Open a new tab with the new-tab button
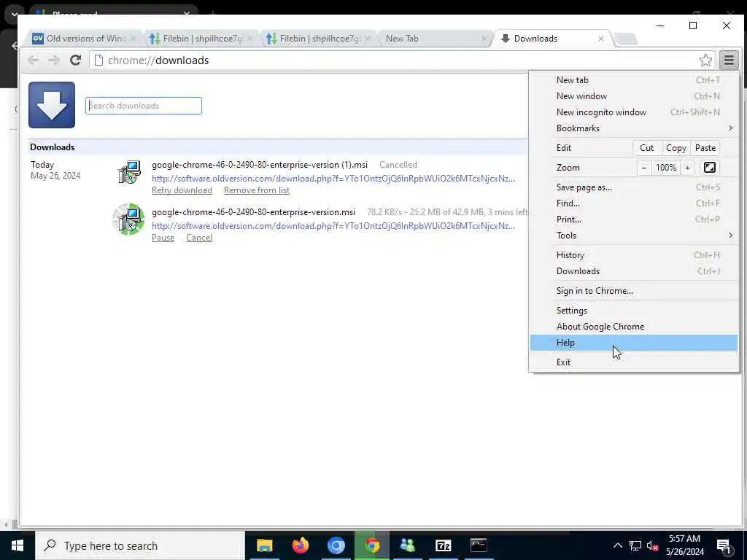 625,39
